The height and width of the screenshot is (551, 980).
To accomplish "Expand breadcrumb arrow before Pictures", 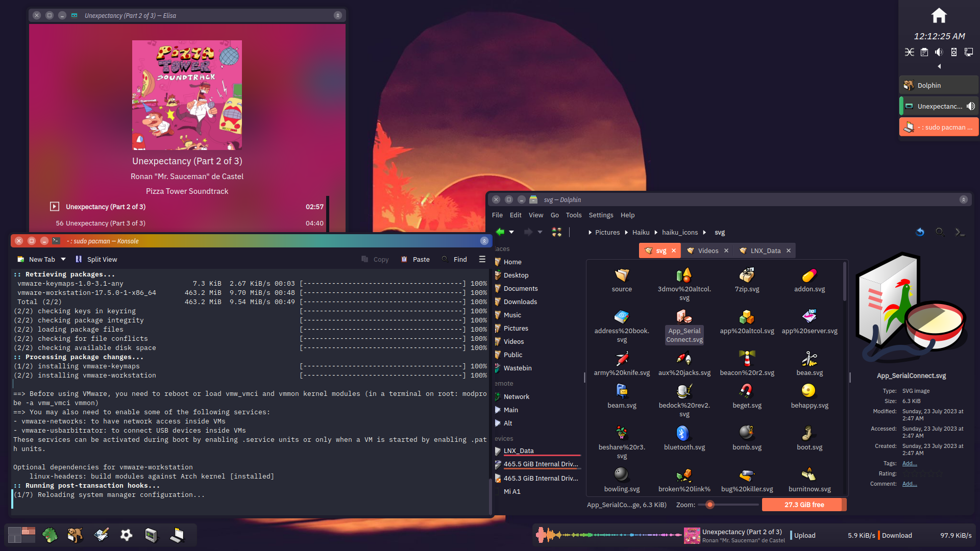I will click(x=590, y=232).
